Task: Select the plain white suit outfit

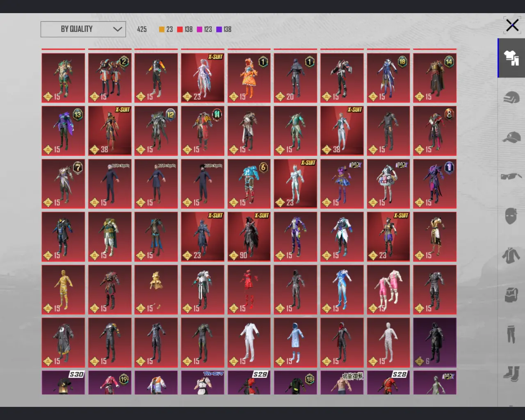Action: coord(249,342)
